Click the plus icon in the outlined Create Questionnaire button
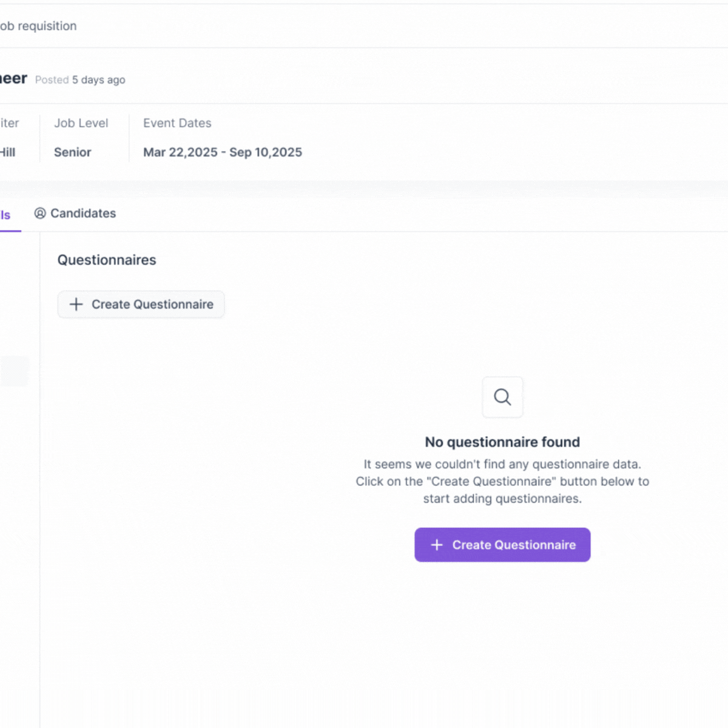Screen dimensions: 728x728 76,305
